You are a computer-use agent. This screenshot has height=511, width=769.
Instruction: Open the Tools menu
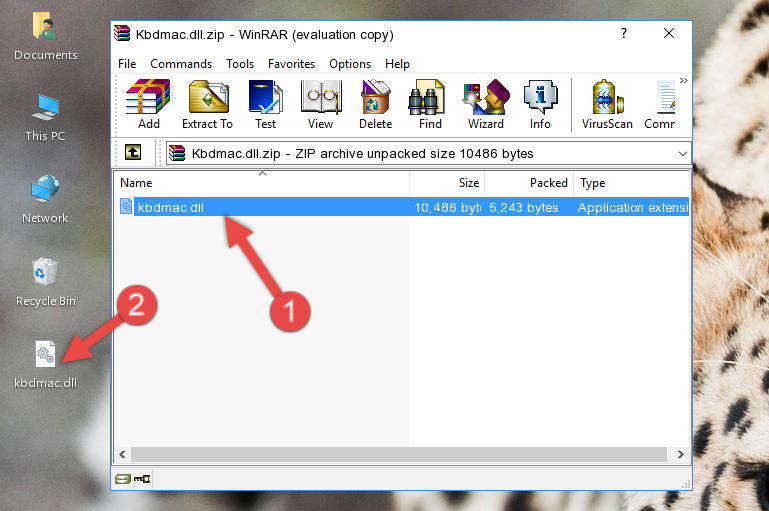pos(240,64)
